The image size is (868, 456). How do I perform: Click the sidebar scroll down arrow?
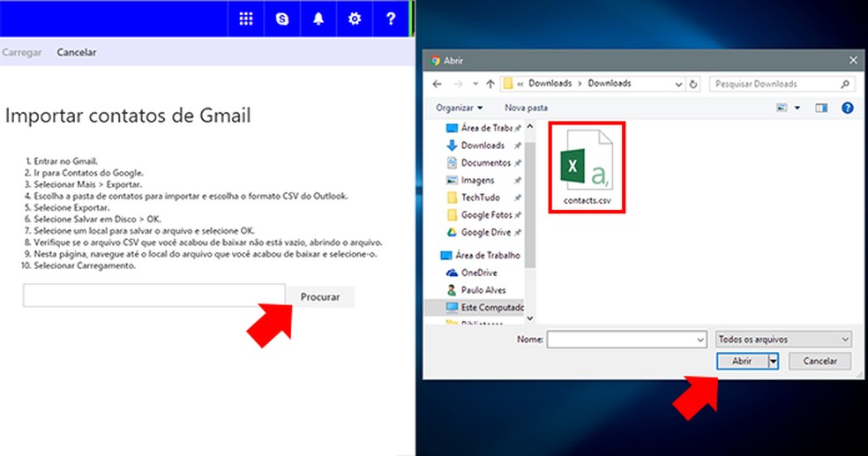click(530, 318)
